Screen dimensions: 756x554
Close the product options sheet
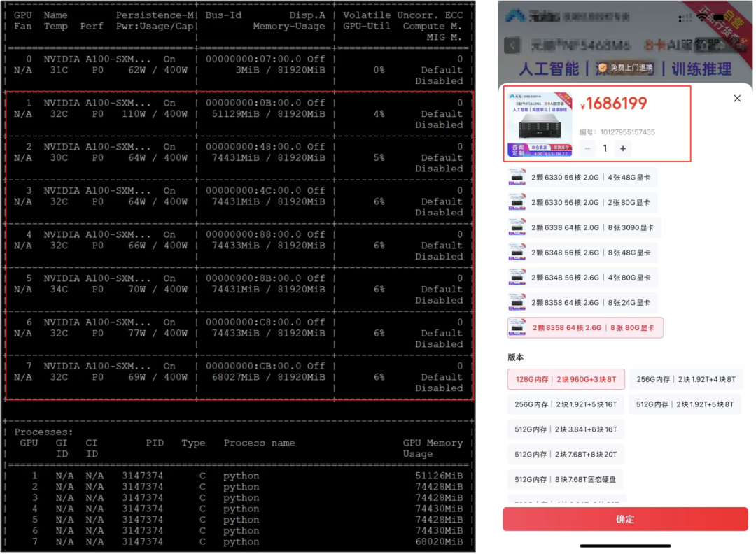[x=736, y=98]
